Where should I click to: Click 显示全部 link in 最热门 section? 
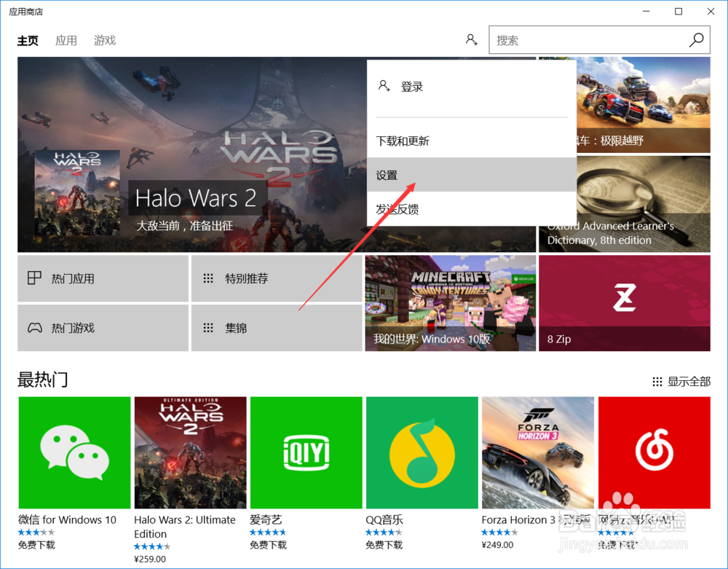click(689, 382)
